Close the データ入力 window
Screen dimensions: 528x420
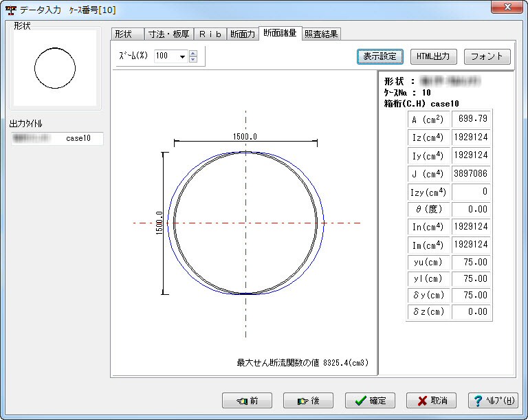pos(507,7)
